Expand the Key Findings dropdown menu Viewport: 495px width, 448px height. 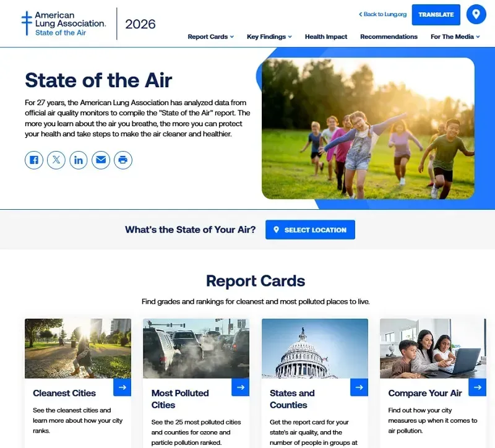269,37
